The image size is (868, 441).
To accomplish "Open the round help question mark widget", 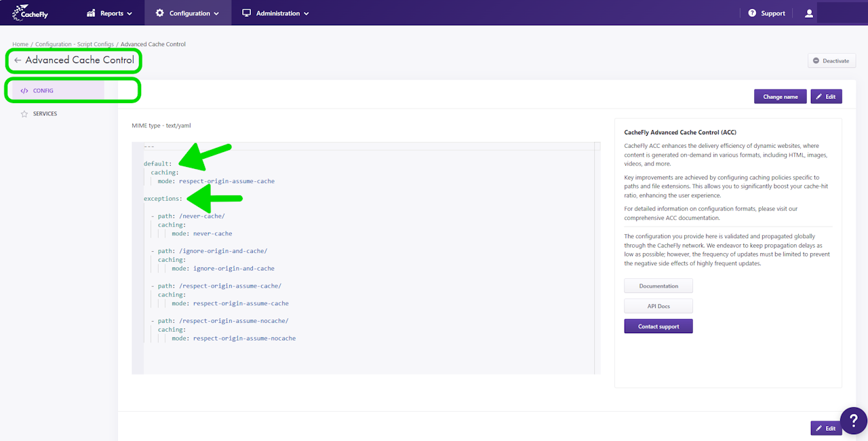I will (x=853, y=421).
